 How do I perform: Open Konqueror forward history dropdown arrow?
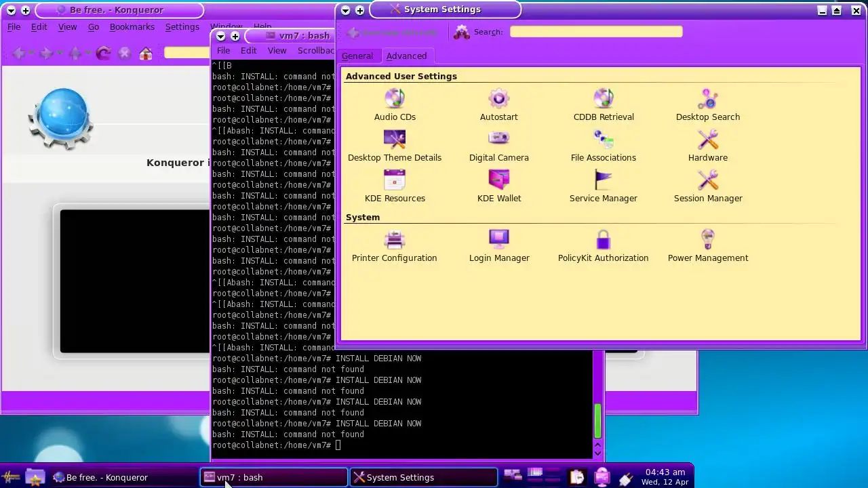60,53
